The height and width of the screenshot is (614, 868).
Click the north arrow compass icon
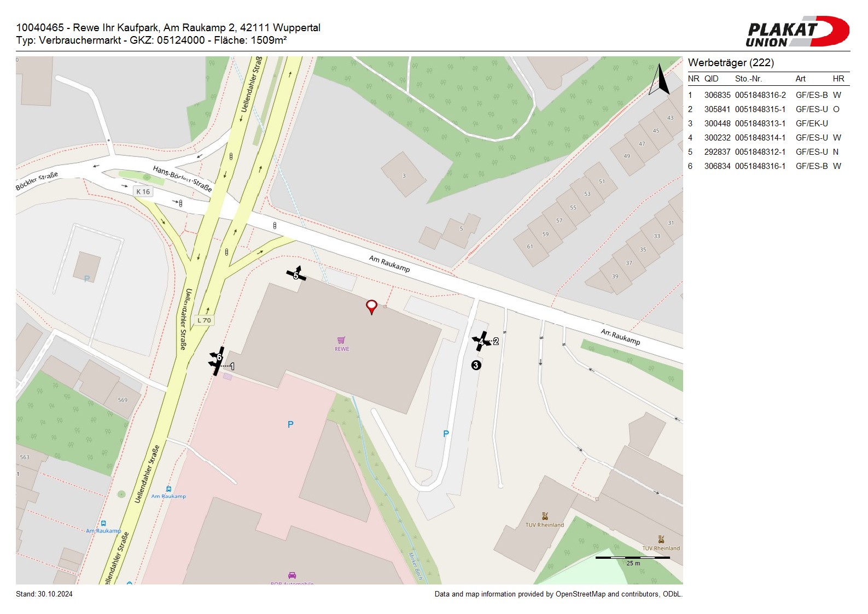pyautogui.click(x=660, y=80)
